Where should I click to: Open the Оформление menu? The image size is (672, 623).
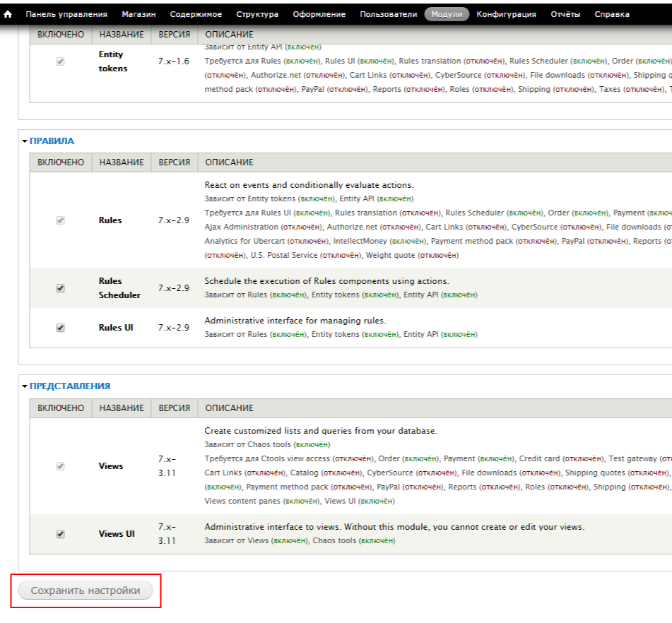[x=319, y=14]
